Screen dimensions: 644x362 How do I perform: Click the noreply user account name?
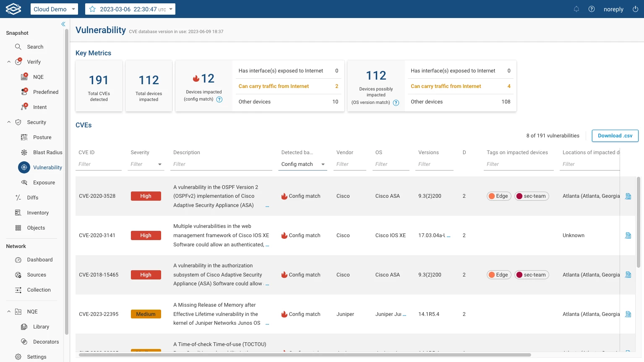coord(613,9)
